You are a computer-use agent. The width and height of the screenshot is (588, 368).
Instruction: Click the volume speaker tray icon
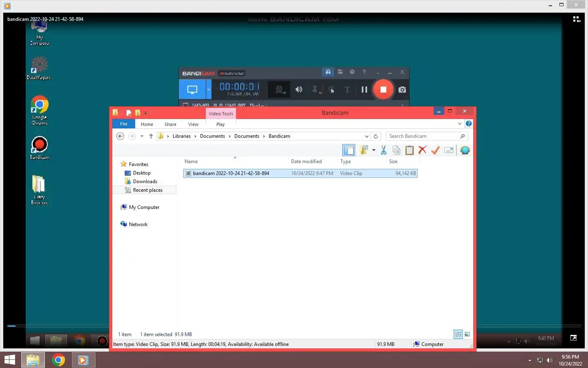point(550,360)
